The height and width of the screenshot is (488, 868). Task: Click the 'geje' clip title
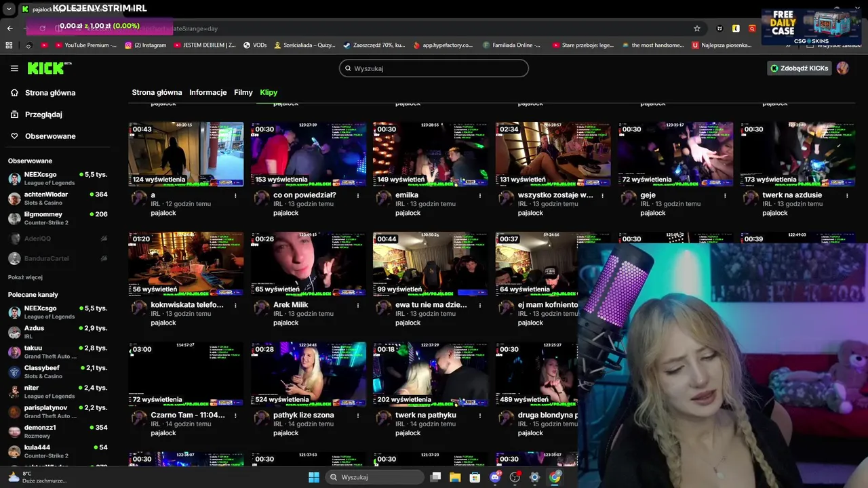(648, 195)
